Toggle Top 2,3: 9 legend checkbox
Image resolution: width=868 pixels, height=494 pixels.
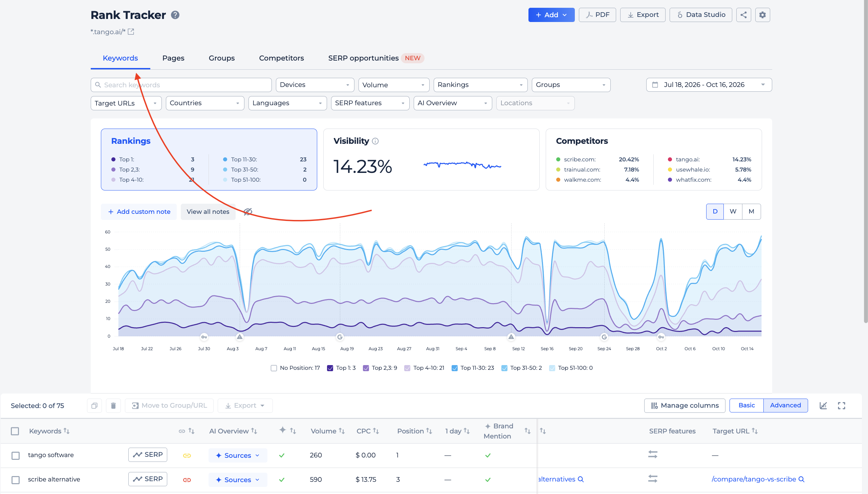[x=366, y=368]
